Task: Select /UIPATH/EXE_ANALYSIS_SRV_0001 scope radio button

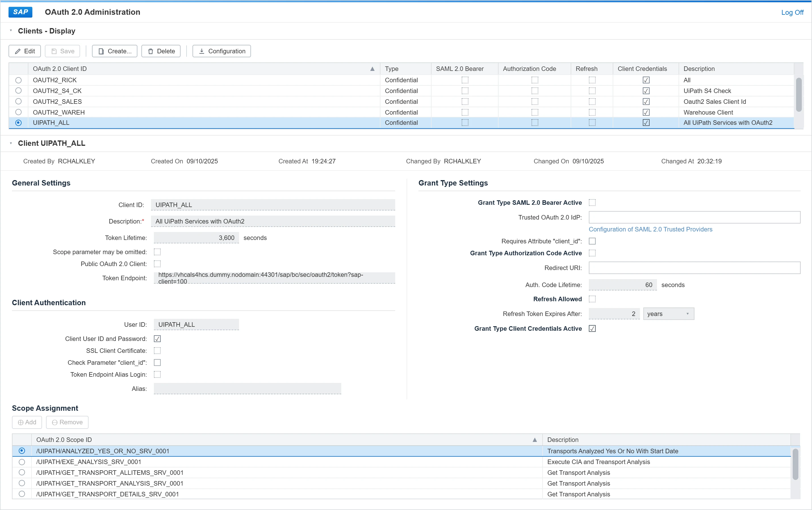Action: (22, 462)
